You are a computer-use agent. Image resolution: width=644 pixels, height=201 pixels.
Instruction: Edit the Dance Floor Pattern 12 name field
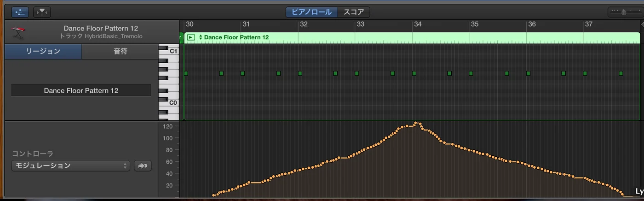[81, 90]
